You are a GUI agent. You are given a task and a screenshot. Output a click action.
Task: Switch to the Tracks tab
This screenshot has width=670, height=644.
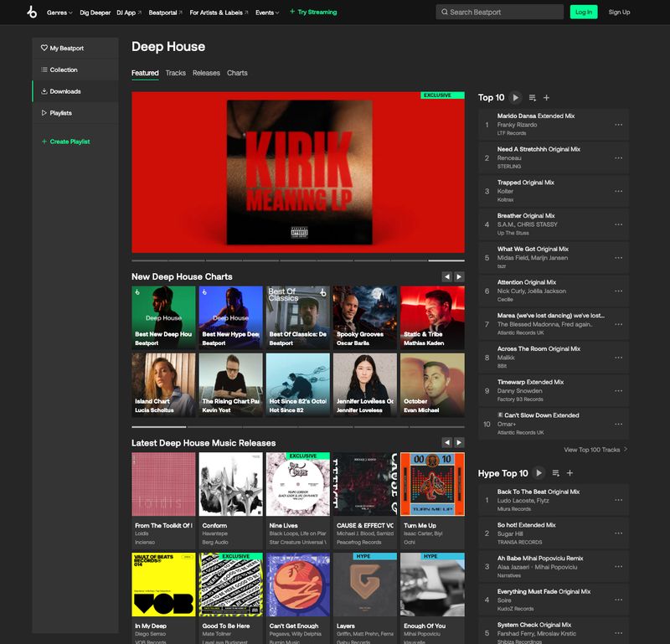176,73
